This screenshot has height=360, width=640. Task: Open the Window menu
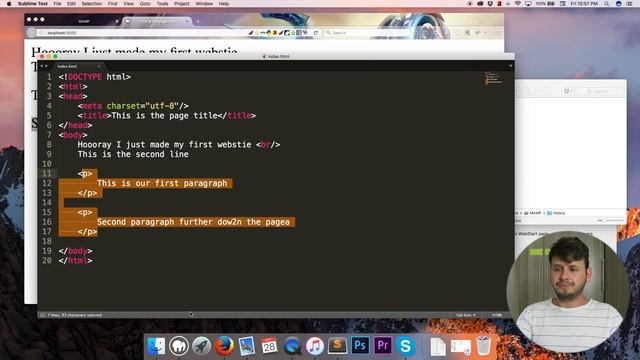[204, 4]
